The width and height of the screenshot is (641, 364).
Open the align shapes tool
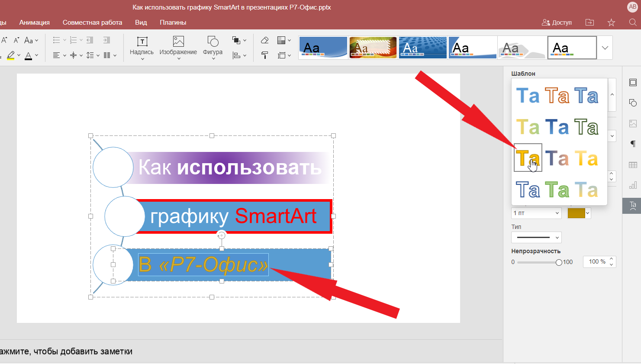(239, 55)
